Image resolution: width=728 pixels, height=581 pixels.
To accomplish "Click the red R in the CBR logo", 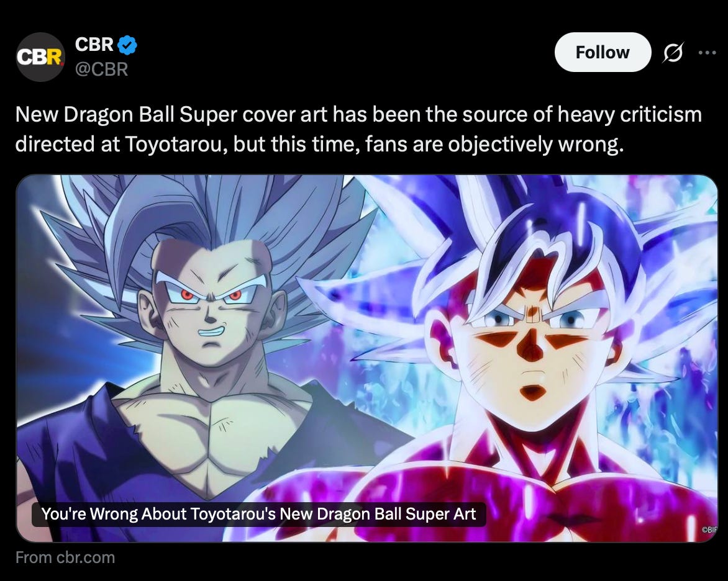I will coord(54,58).
